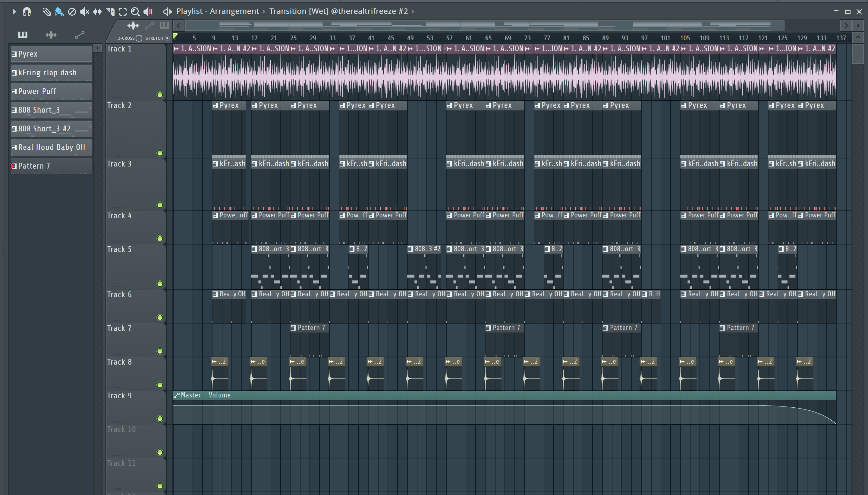Click the playlist overview minimap scrollbar
868x495 pixels.
coord(485,26)
